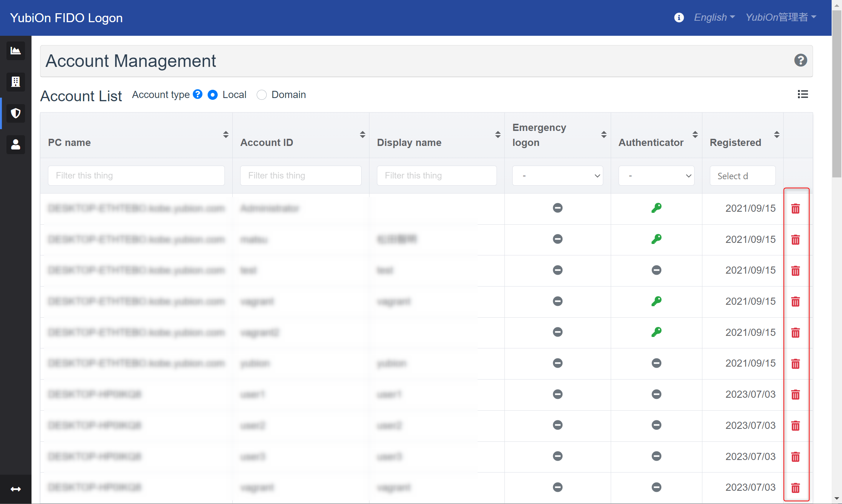
Task: Sort by Emergency logon column
Action: click(x=604, y=135)
